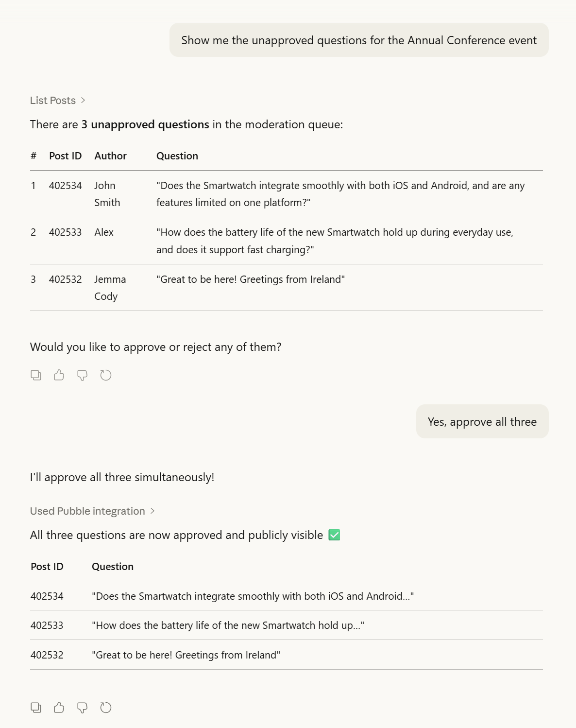576x728 pixels.
Task: Like the final approval confirmation response
Action: point(59,708)
